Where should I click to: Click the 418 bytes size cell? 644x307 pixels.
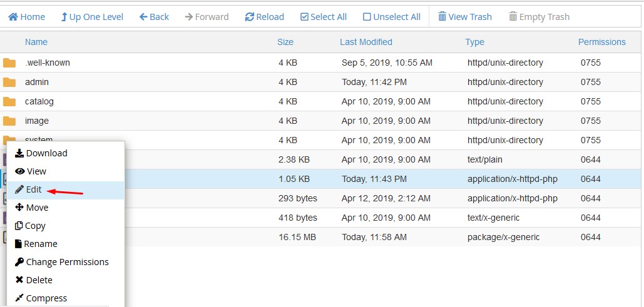point(298,218)
